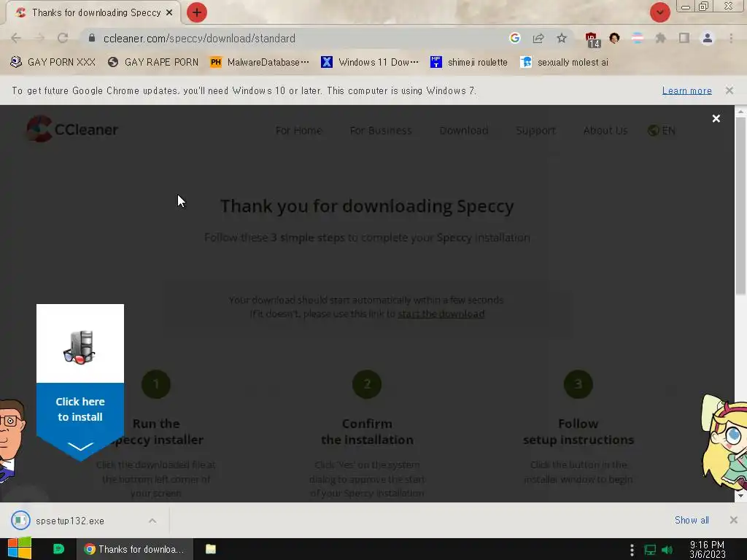747x560 pixels.
Task: Toggle the browser side panel icon
Action: 684,38
